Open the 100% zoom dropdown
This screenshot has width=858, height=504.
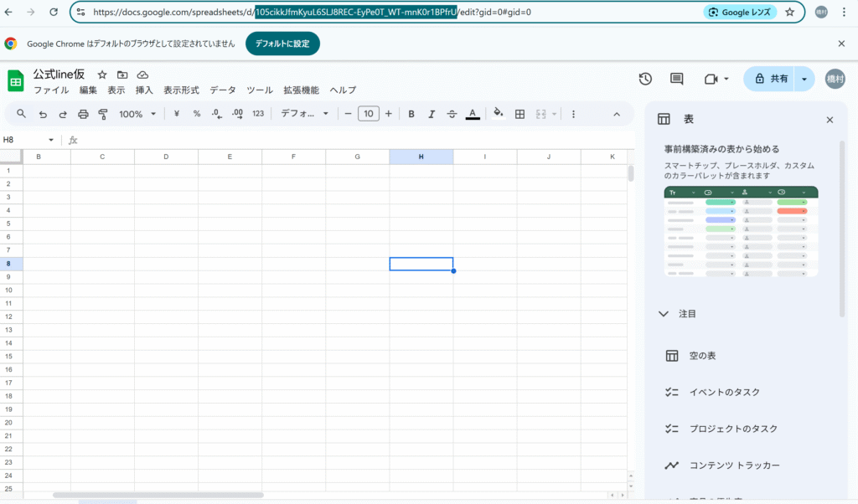coord(137,114)
